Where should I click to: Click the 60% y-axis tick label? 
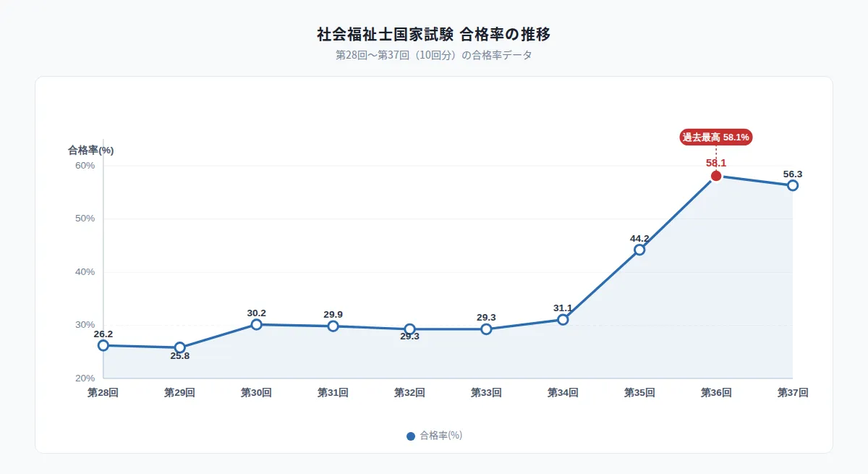tap(85, 166)
